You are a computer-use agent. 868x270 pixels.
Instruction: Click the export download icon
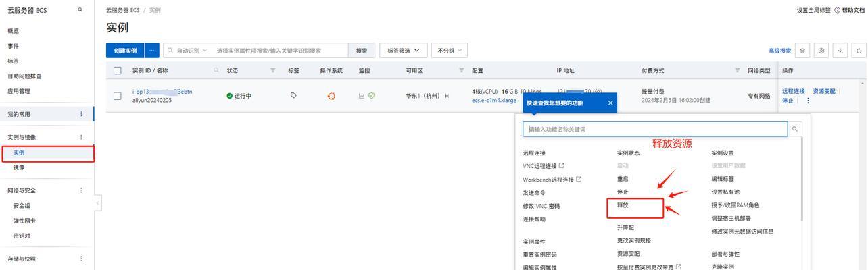click(x=840, y=51)
